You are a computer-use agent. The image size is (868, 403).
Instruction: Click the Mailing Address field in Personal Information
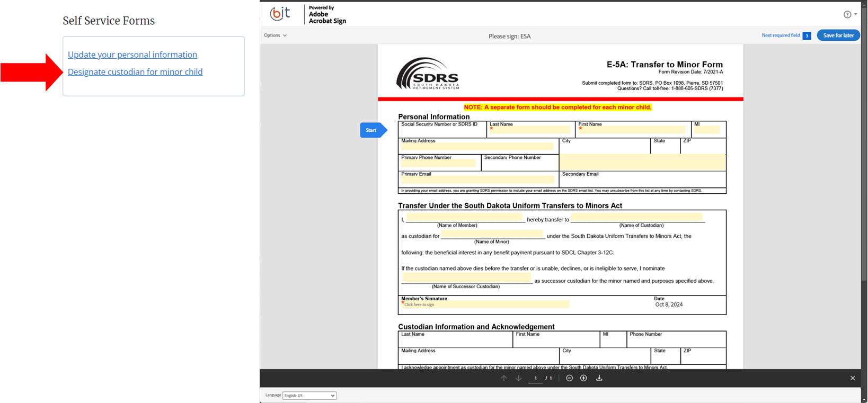click(477, 147)
